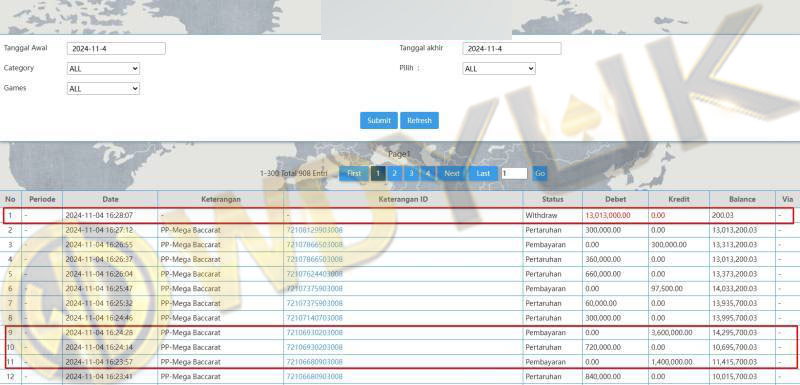Image resolution: width=800 pixels, height=385 pixels.
Task: Click the Tanggal Awal date field
Action: point(116,48)
